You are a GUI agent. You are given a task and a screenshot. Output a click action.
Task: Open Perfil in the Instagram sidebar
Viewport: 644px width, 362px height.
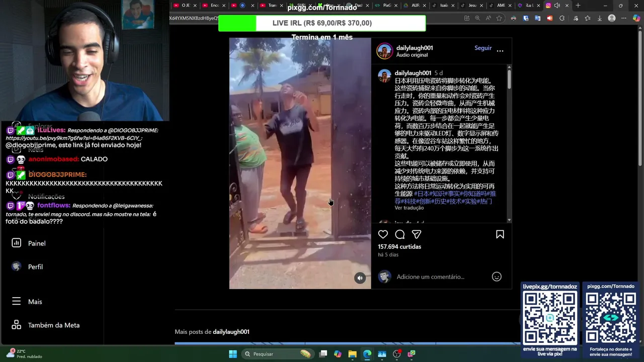coord(35,267)
